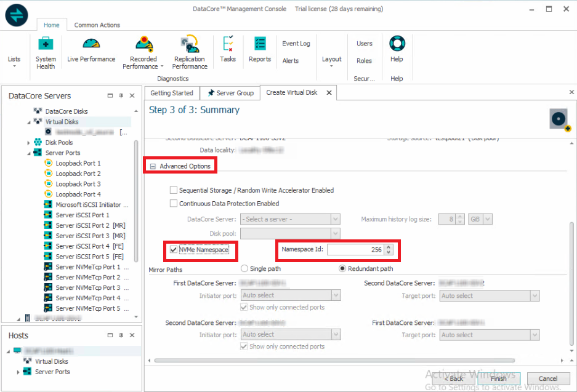Switch to the Common Actions ribbon tab

coord(97,25)
